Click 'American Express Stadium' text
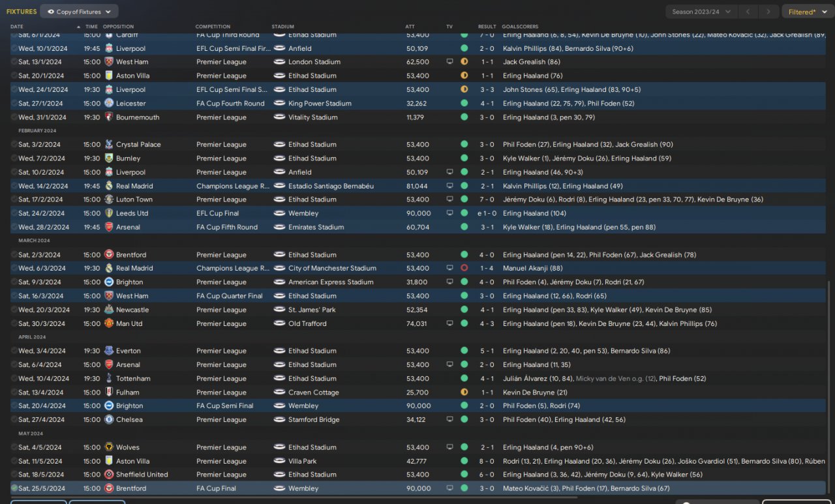The width and height of the screenshot is (835, 504). pyautogui.click(x=331, y=282)
